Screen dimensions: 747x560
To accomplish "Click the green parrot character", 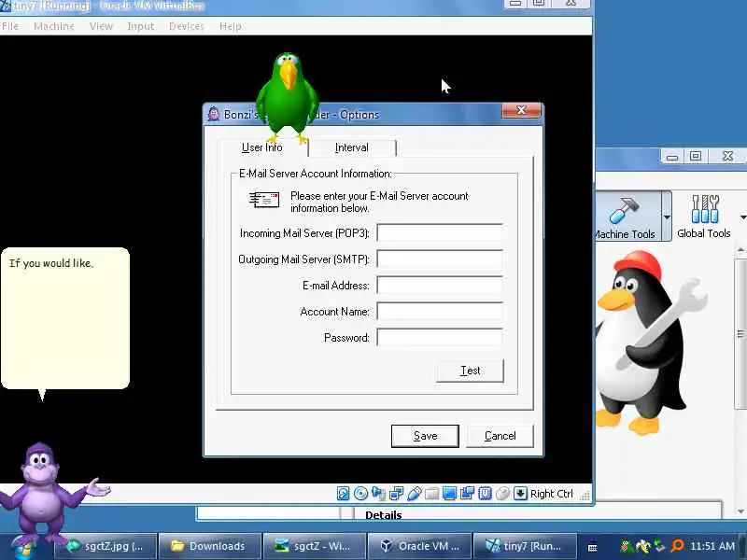I will [x=288, y=98].
